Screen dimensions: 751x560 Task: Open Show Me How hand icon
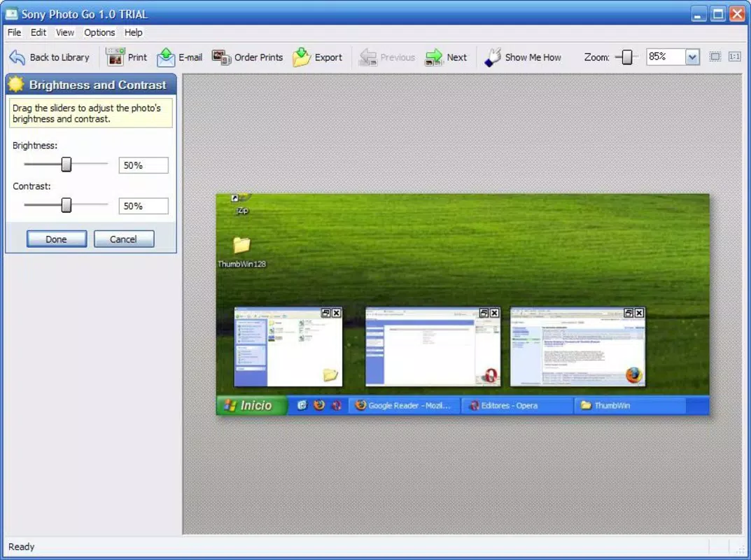tap(492, 57)
